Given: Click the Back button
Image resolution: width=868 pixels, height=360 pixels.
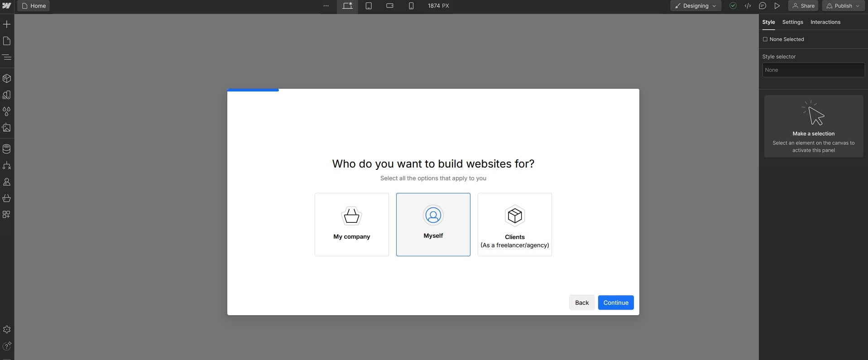Looking at the screenshot, I should coord(582,302).
